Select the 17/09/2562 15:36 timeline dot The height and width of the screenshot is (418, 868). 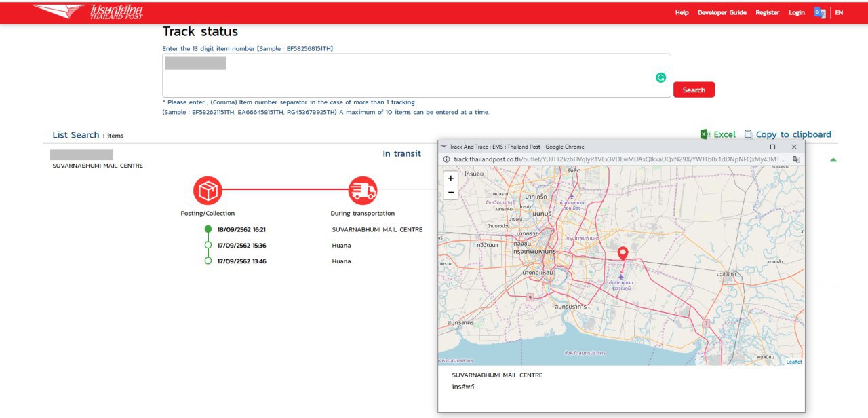208,245
